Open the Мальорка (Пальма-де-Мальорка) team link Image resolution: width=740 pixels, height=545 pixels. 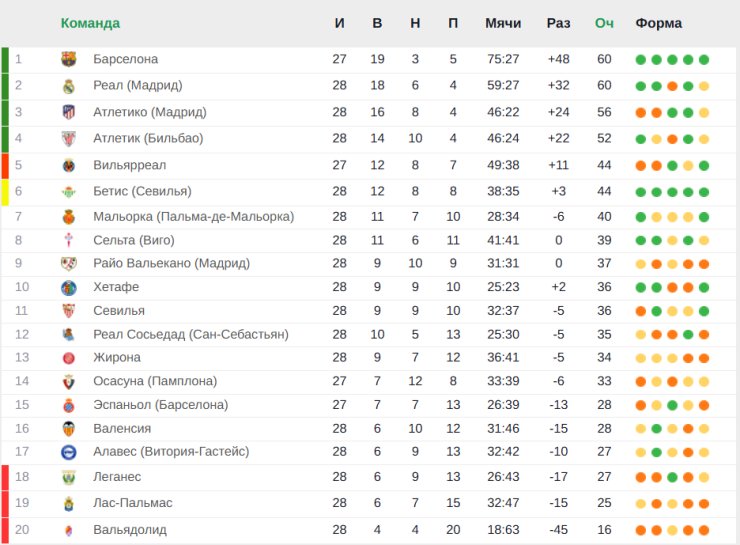click(193, 216)
